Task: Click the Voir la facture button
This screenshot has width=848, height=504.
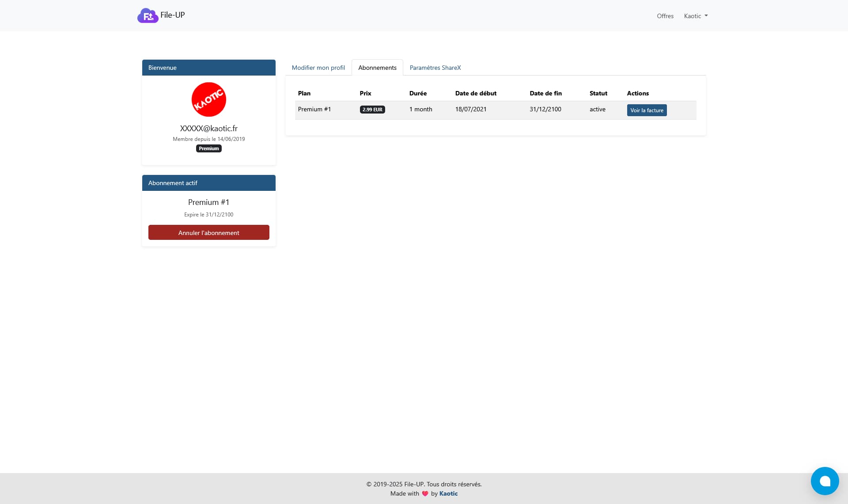Action: point(647,110)
